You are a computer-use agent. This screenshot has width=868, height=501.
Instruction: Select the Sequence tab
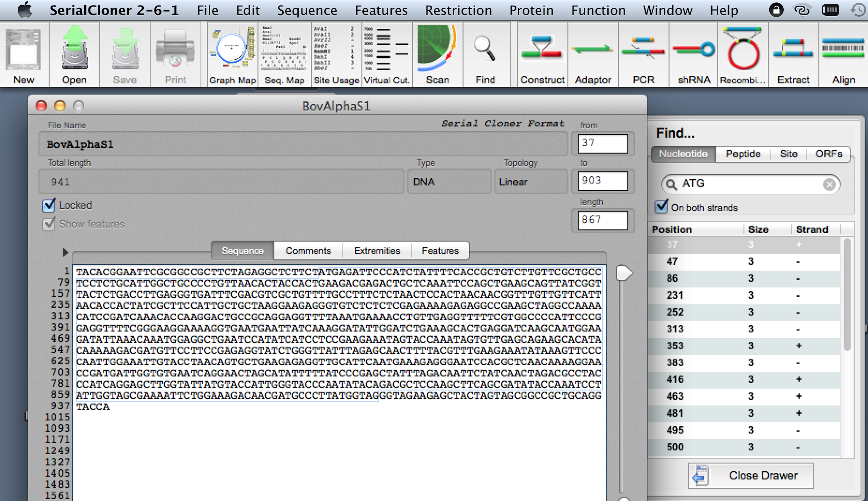243,250
